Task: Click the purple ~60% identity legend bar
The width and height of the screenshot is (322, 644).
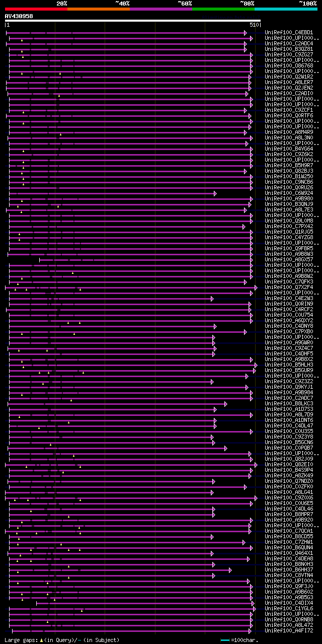Action: click(161, 9)
